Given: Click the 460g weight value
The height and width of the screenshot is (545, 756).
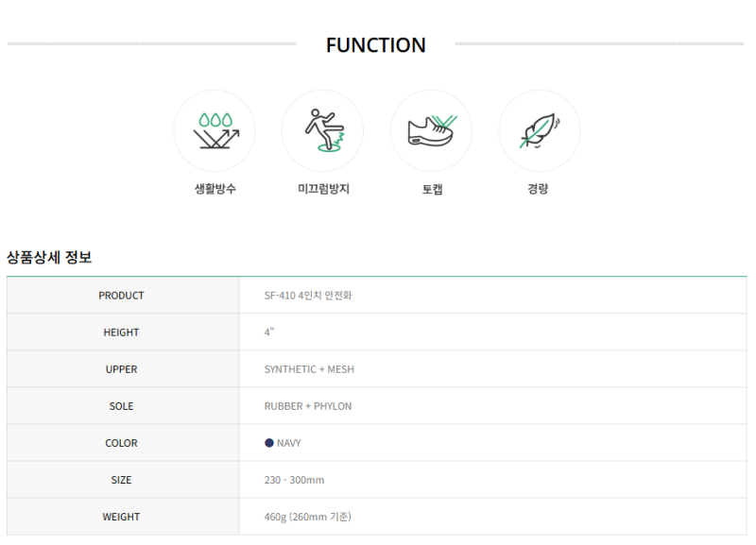Looking at the screenshot, I should [308, 517].
